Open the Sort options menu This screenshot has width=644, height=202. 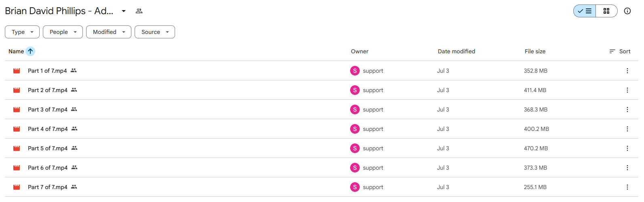coord(620,51)
